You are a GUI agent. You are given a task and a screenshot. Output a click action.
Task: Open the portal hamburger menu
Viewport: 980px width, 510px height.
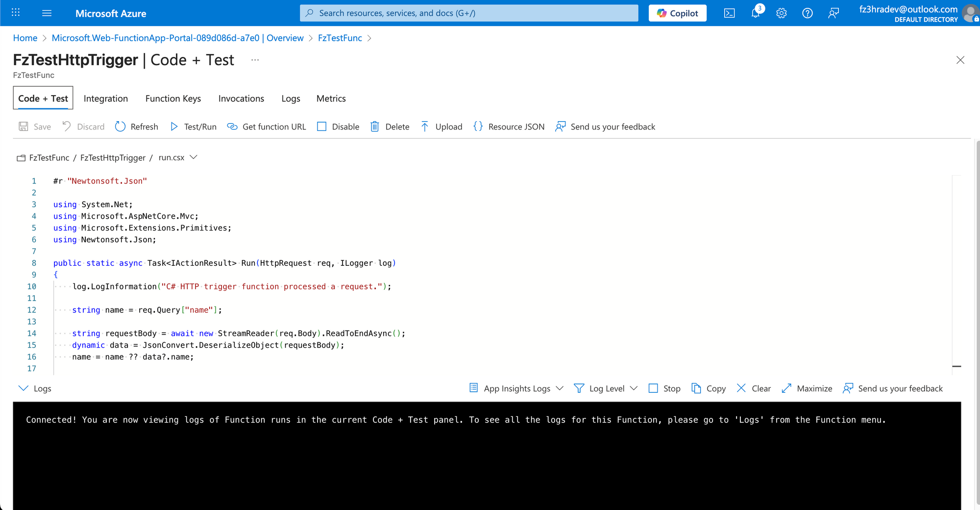47,13
